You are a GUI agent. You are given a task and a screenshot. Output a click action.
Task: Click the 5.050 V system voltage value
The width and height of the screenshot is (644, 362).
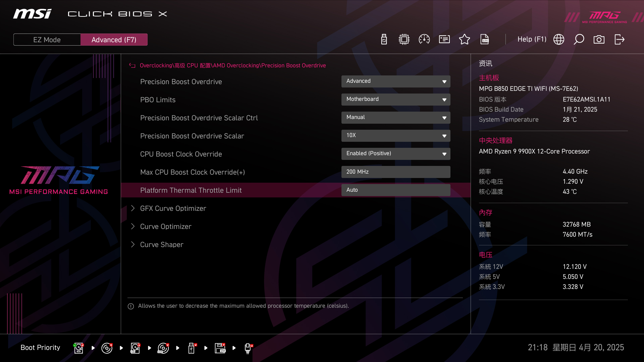click(573, 277)
